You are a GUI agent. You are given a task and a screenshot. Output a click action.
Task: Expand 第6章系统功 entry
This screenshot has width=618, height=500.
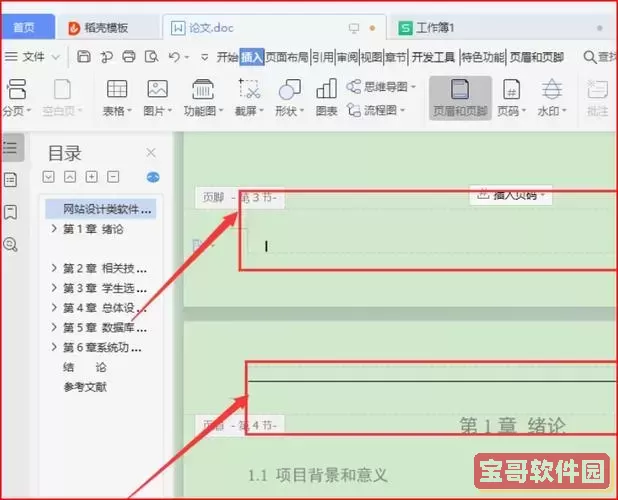(x=54, y=347)
